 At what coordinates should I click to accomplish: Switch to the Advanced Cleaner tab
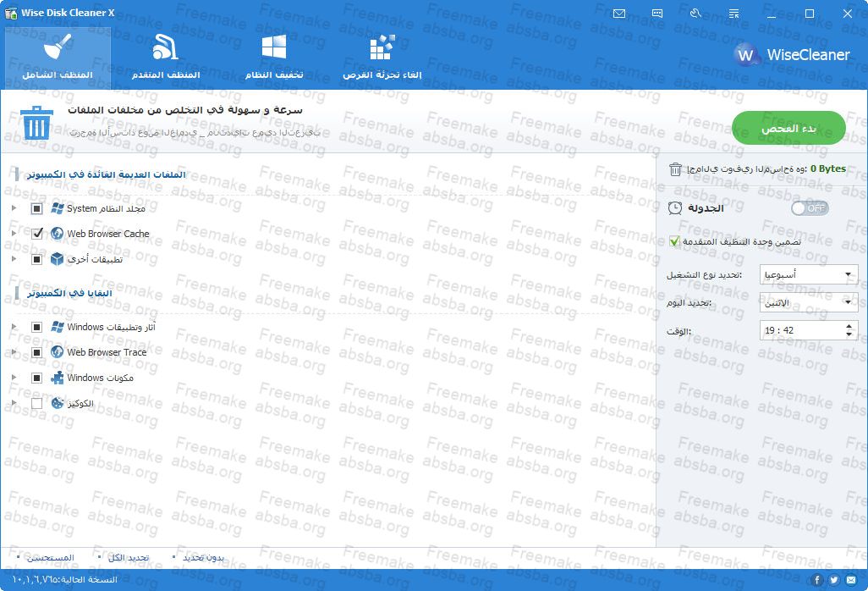pos(166,58)
